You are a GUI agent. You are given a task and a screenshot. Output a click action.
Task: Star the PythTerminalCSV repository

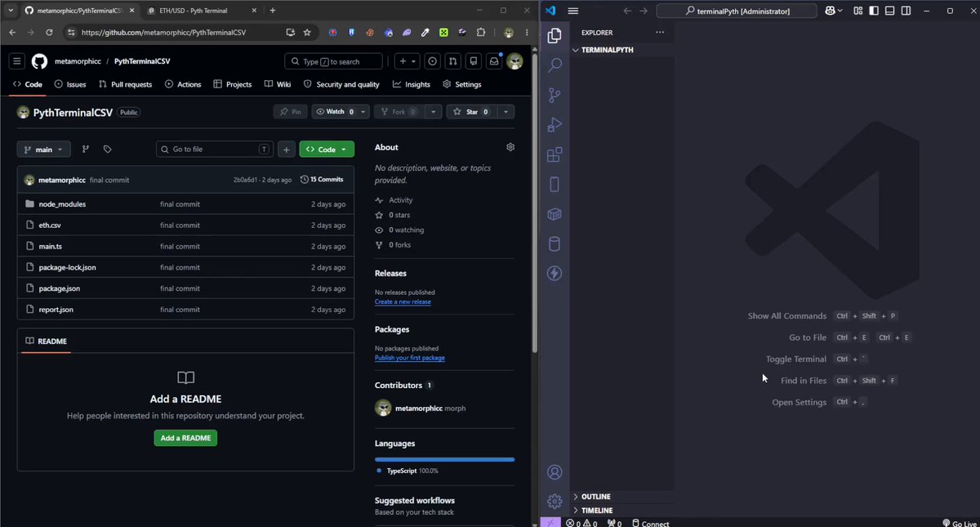[x=470, y=112]
